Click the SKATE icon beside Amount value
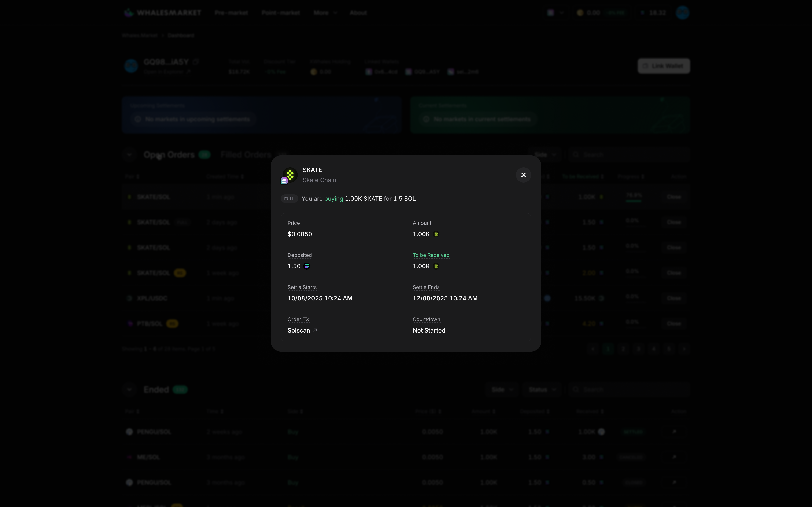Viewport: 812px width, 507px height. pos(436,234)
